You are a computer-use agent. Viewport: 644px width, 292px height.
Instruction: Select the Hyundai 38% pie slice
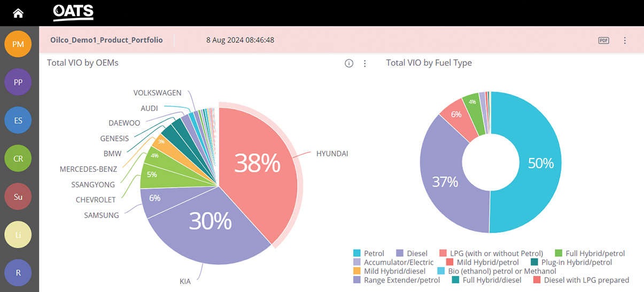tap(257, 165)
